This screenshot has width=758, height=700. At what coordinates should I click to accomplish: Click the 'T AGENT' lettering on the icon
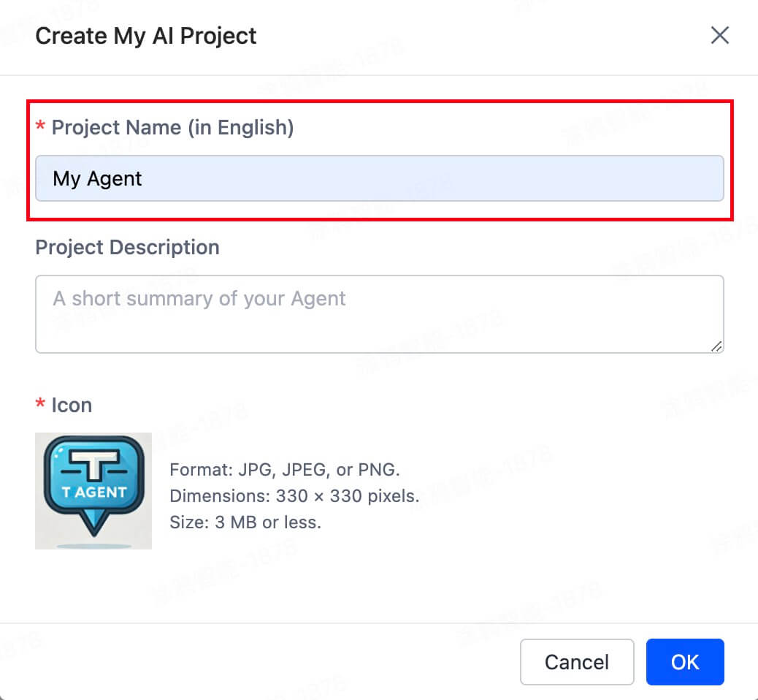click(94, 492)
